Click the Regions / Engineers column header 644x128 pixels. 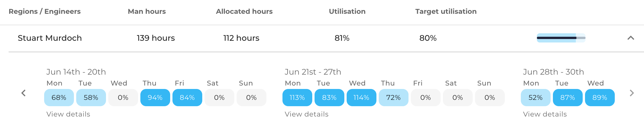[45, 11]
